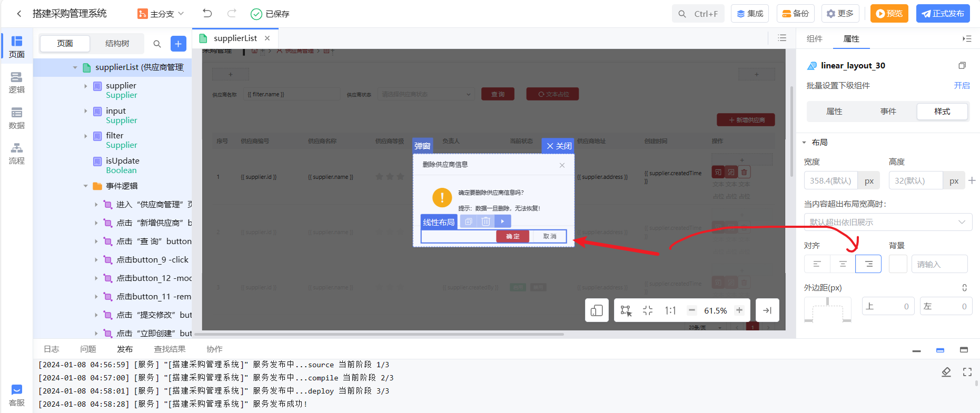Screen dimensions: 980x413
Task: Duplicate the selected 线性布局 component
Action: click(x=468, y=221)
